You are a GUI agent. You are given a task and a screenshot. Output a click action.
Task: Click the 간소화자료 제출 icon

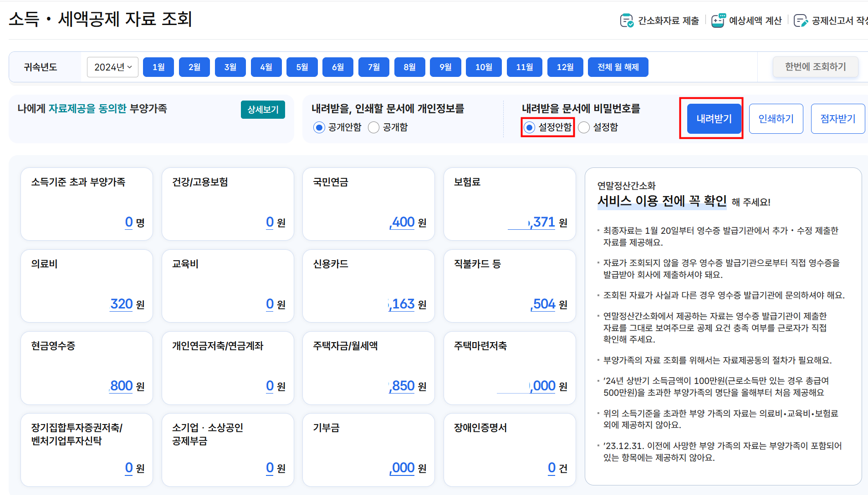[x=627, y=20]
